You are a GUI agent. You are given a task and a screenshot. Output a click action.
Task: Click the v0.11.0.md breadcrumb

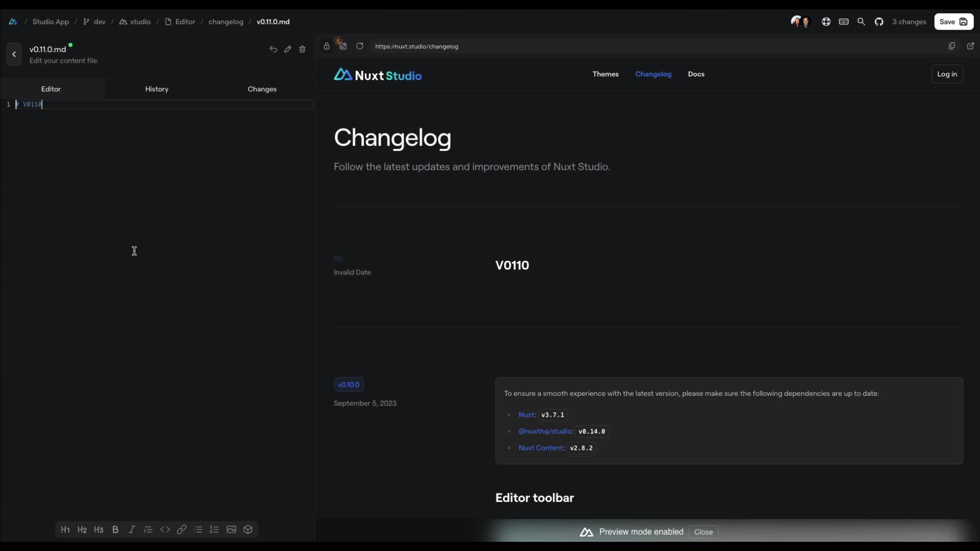pyautogui.click(x=273, y=21)
